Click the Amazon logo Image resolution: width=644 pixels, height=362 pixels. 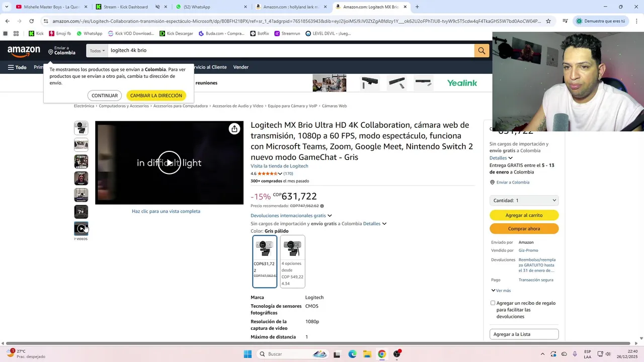24,51
